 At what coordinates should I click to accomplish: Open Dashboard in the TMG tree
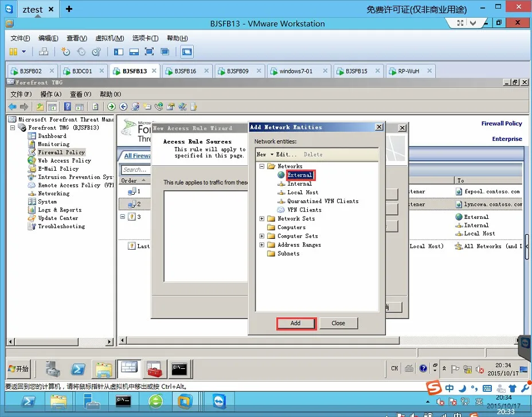[52, 136]
